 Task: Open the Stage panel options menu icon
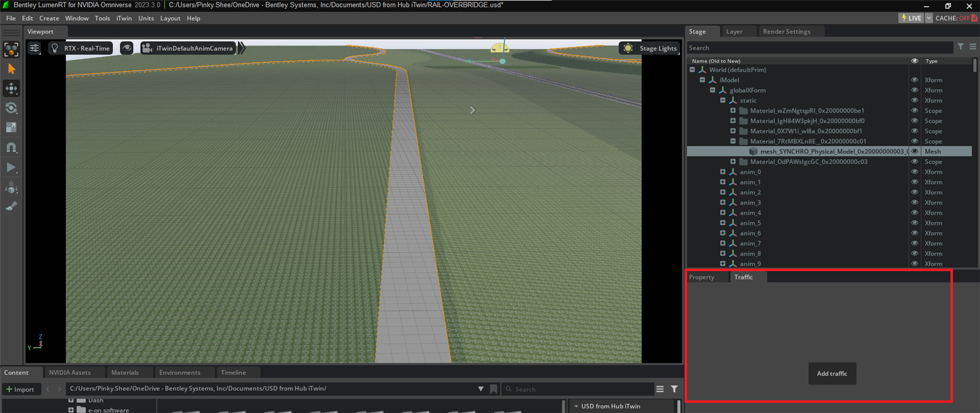[x=973, y=47]
